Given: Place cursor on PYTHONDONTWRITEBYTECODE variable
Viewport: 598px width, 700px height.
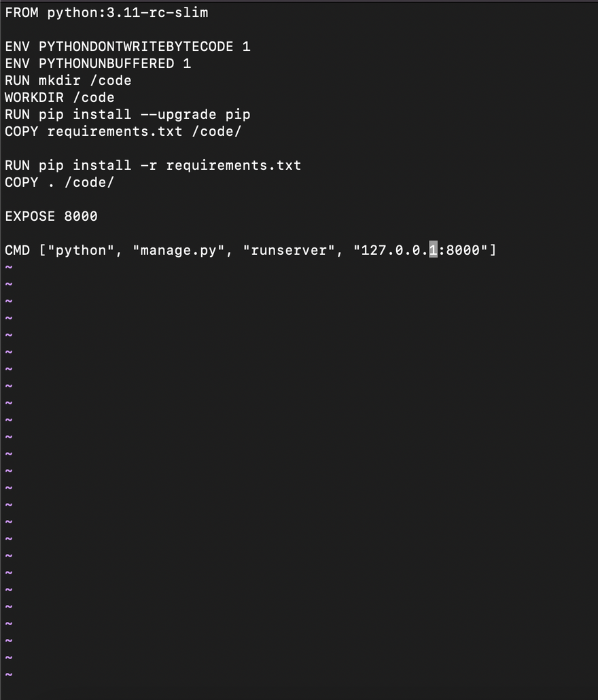Looking at the screenshot, I should 136,46.
